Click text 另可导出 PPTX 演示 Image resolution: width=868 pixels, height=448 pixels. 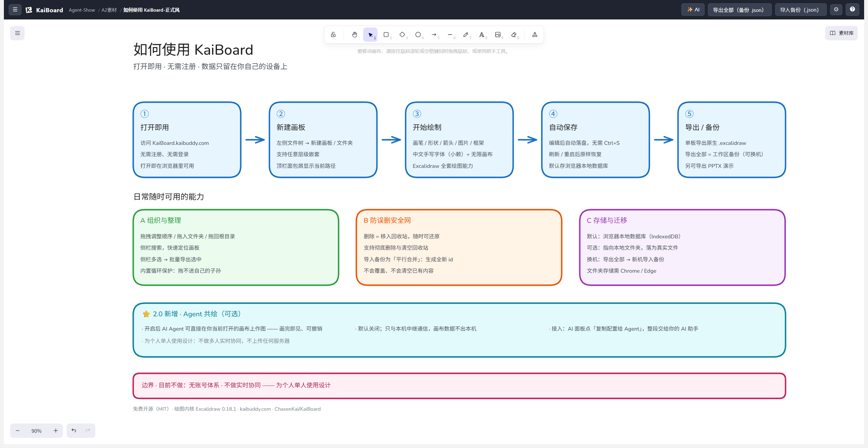point(709,166)
